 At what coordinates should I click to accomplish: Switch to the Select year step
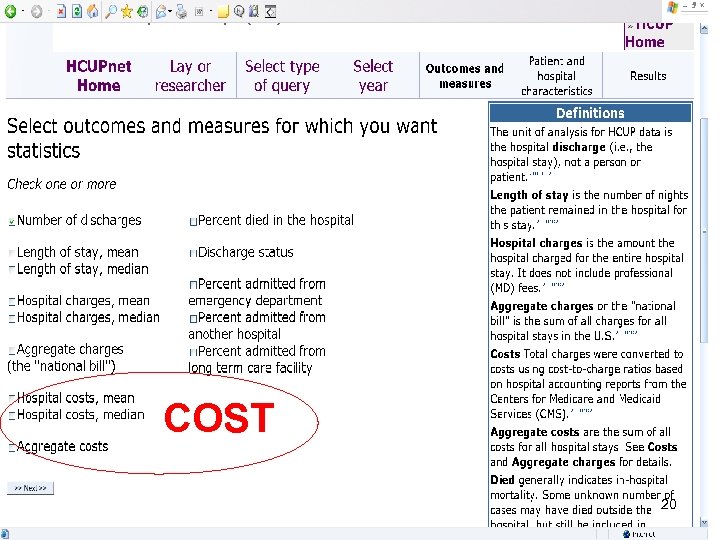[373, 76]
